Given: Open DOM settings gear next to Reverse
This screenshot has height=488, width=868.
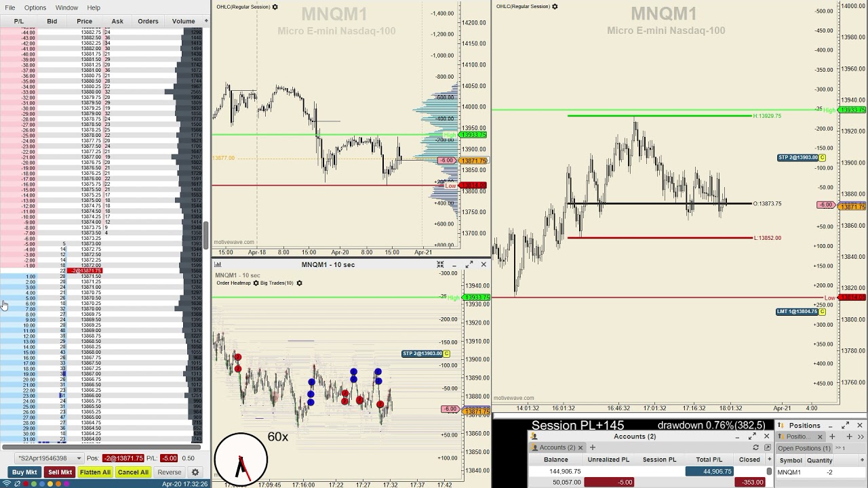Looking at the screenshot, I should (x=195, y=472).
